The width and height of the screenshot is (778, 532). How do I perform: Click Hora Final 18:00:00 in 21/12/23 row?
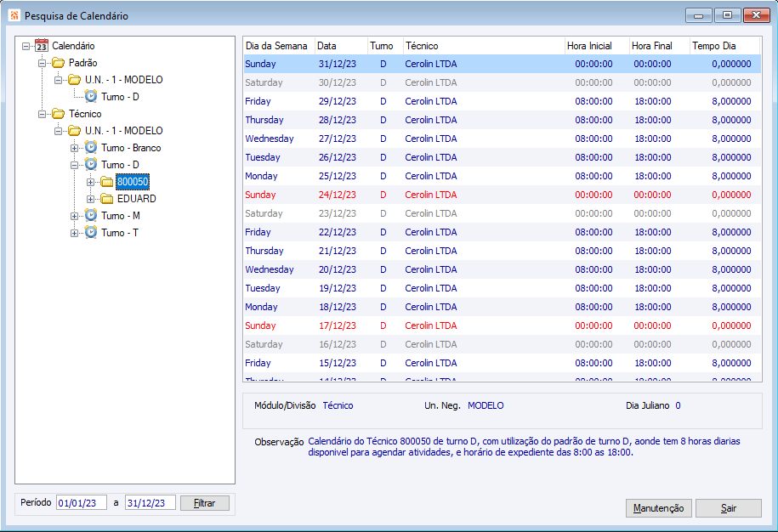[x=653, y=251]
